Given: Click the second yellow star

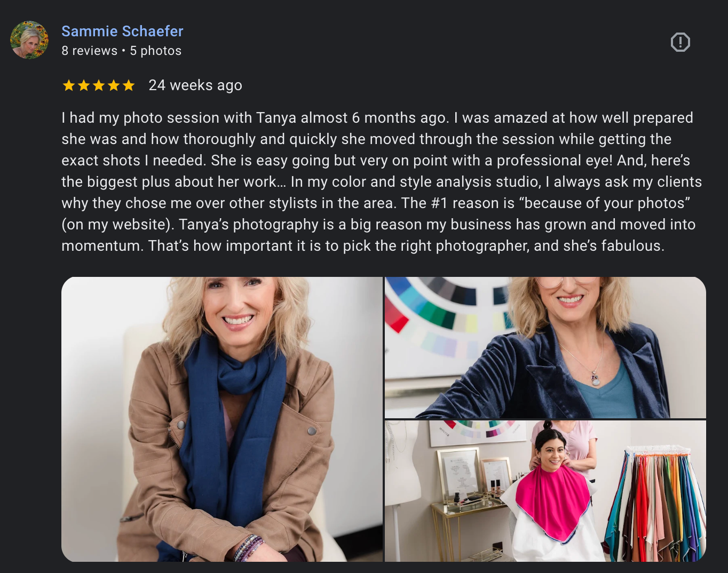Looking at the screenshot, I should point(84,85).
